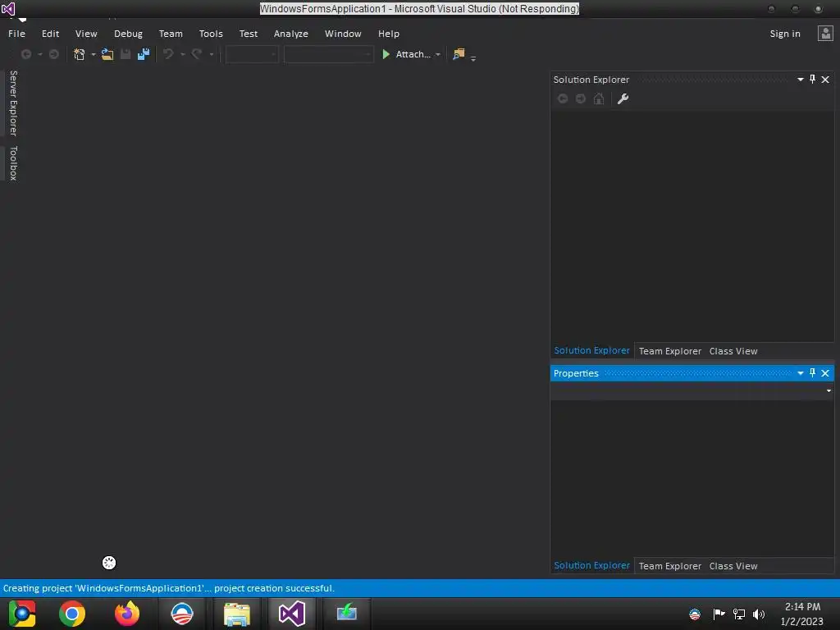This screenshot has height=630, width=840.
Task: Select lower Team Explorer tab under Properties
Action: [669, 566]
